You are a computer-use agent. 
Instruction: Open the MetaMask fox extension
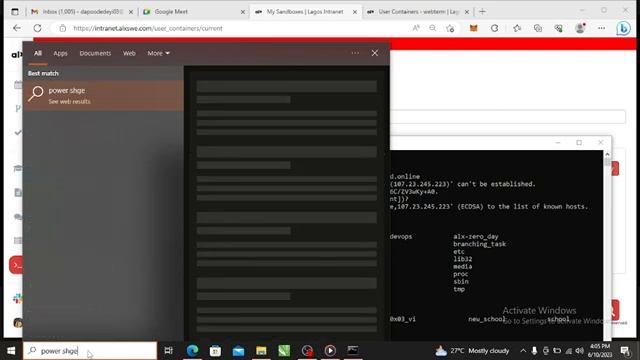pyautogui.click(x=473, y=28)
